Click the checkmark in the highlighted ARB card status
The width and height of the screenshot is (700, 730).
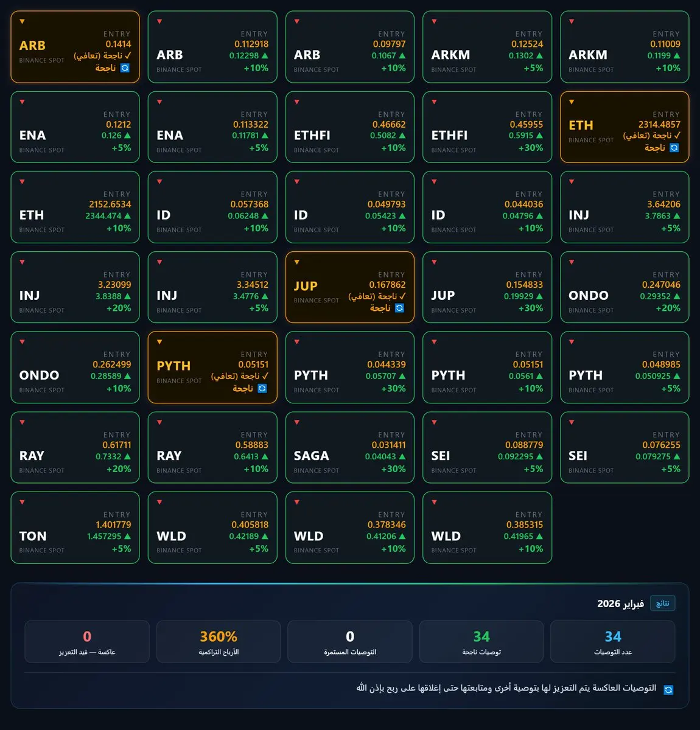click(128, 55)
